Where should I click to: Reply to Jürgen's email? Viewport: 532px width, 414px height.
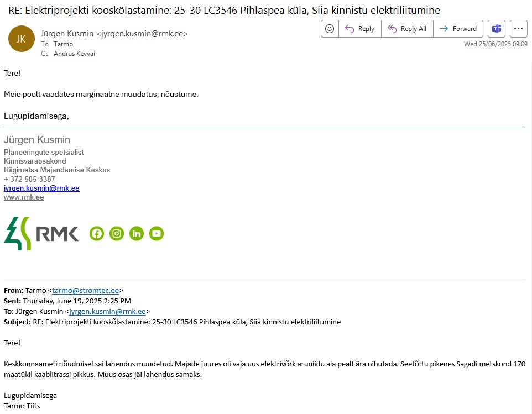(360, 29)
